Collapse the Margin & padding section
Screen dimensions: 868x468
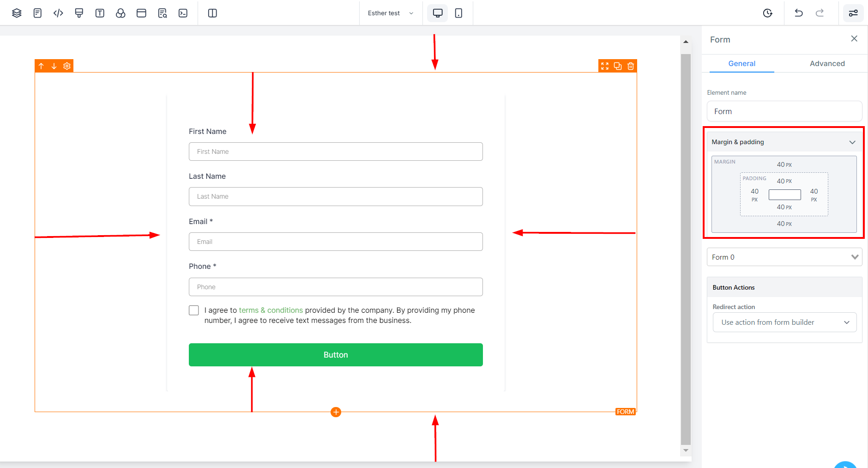tap(852, 142)
